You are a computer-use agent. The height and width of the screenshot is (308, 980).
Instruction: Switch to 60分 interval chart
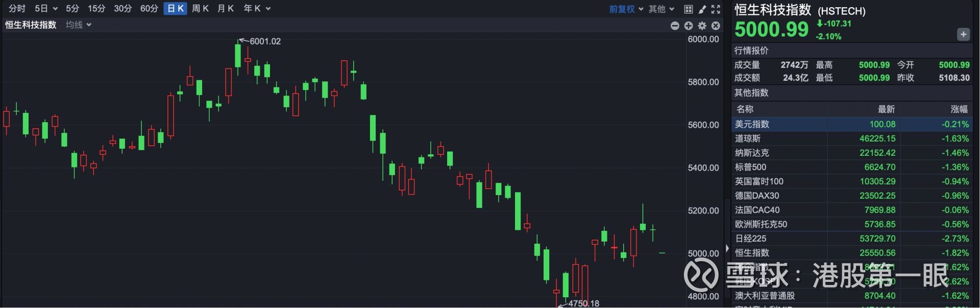tap(149, 9)
